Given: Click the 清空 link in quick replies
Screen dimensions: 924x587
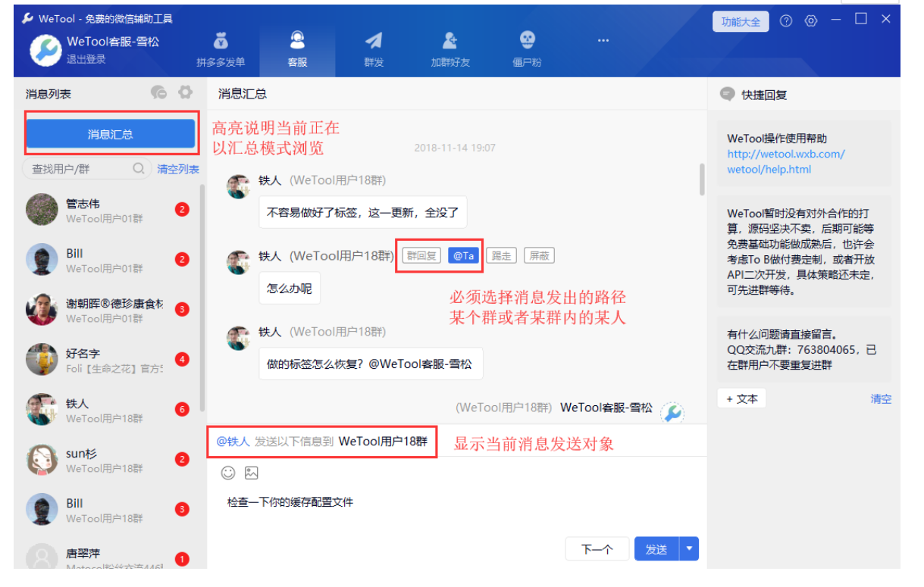Looking at the screenshot, I should (x=881, y=399).
